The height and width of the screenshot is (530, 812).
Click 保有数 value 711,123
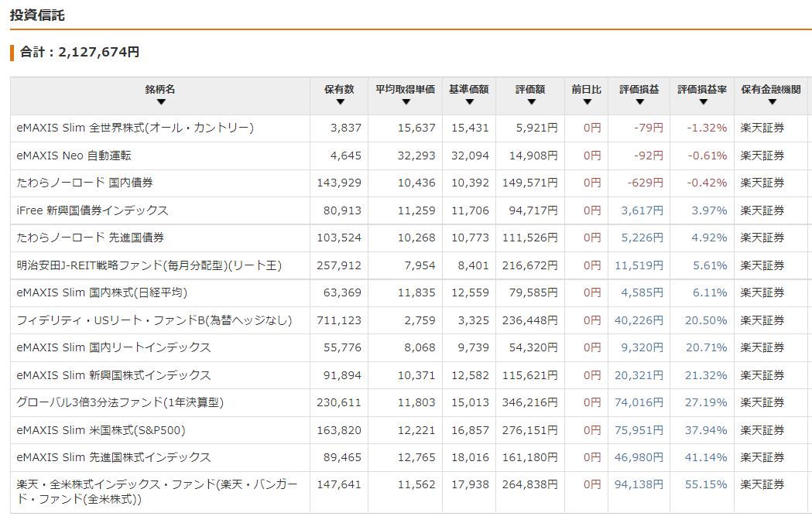339,320
